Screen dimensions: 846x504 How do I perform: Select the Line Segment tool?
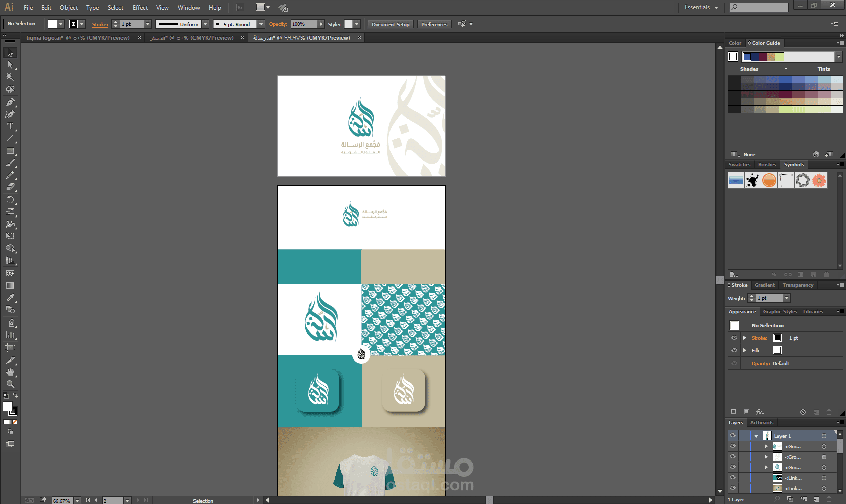[10, 138]
